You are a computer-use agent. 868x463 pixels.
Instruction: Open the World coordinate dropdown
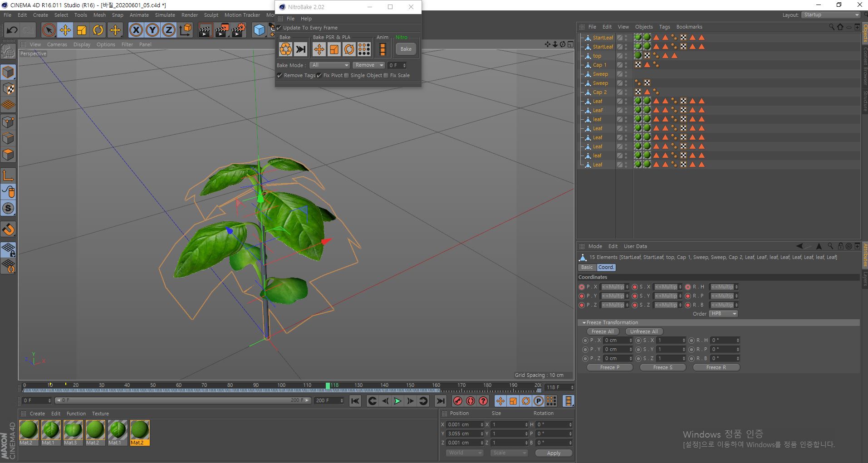click(x=465, y=453)
